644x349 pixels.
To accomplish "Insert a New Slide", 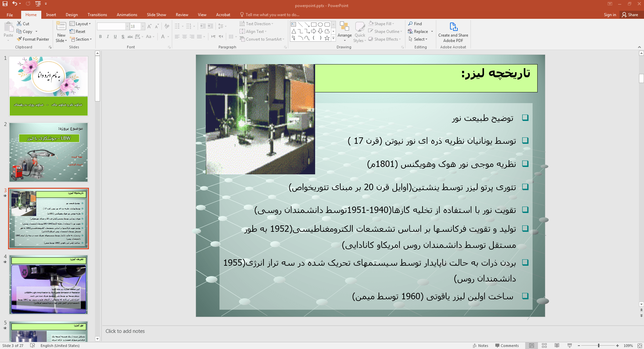I will click(61, 32).
